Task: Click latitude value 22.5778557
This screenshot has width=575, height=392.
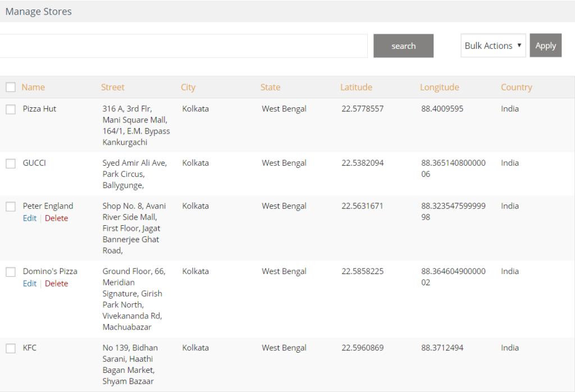Action: tap(362, 109)
